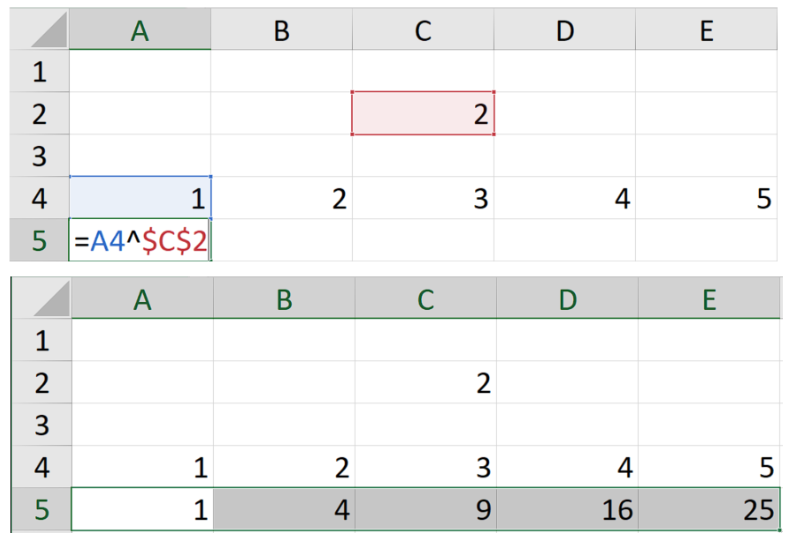Select row 2 header in top sheet
The height and width of the screenshot is (538, 787).
[x=39, y=113]
